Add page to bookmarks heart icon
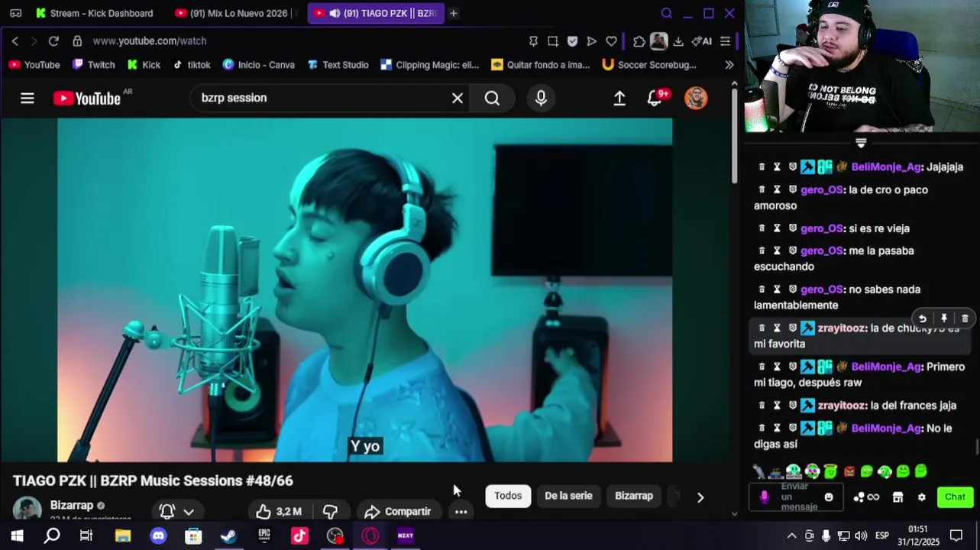The image size is (980, 550). pyautogui.click(x=611, y=41)
